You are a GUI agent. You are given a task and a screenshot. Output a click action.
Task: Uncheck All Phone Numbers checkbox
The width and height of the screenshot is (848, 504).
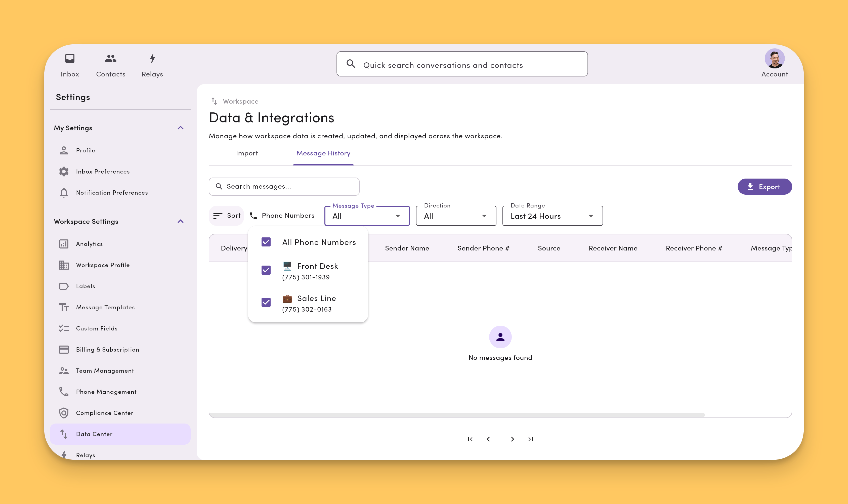point(266,242)
